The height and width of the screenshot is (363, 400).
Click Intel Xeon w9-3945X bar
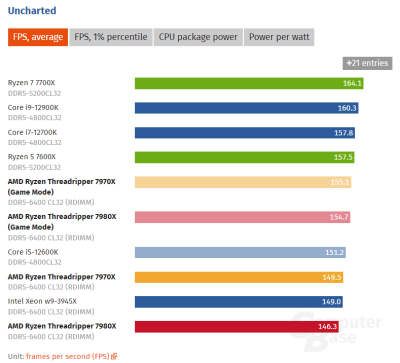239,302
